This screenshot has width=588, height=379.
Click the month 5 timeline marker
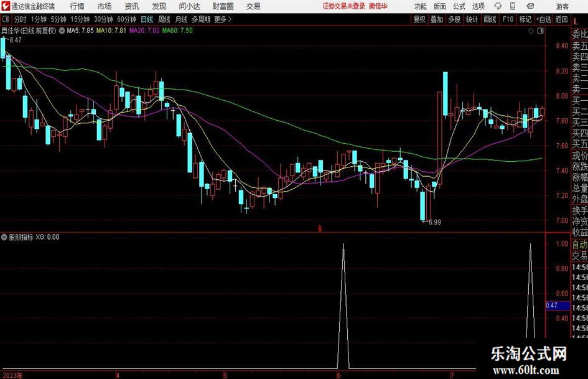[225, 375]
